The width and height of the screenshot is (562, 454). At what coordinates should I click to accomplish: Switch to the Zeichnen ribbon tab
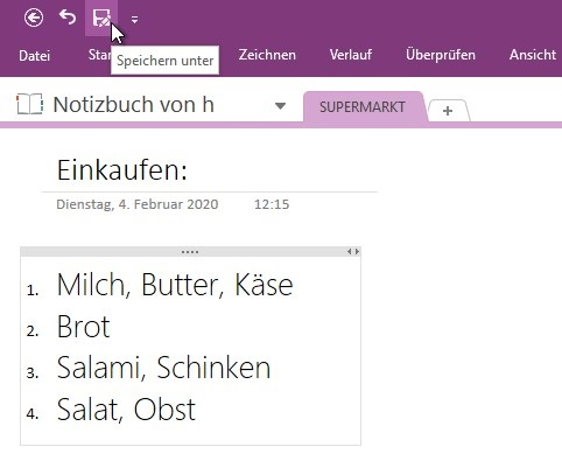[x=267, y=55]
